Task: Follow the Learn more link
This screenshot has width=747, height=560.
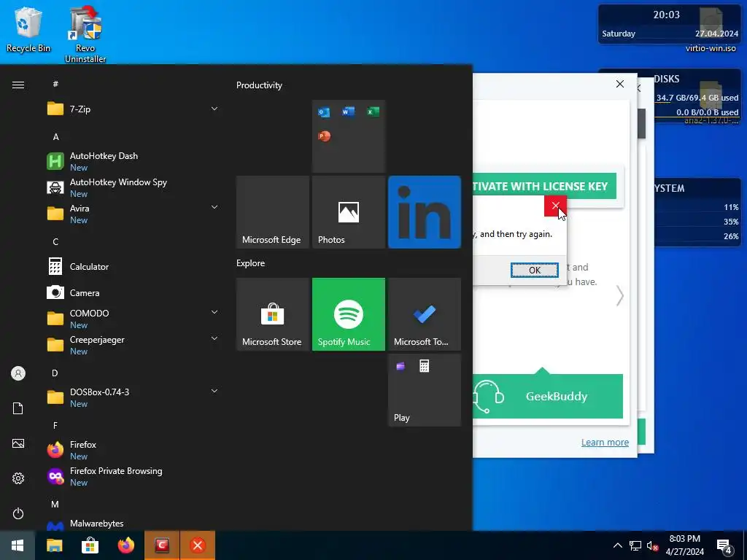Action: click(605, 443)
